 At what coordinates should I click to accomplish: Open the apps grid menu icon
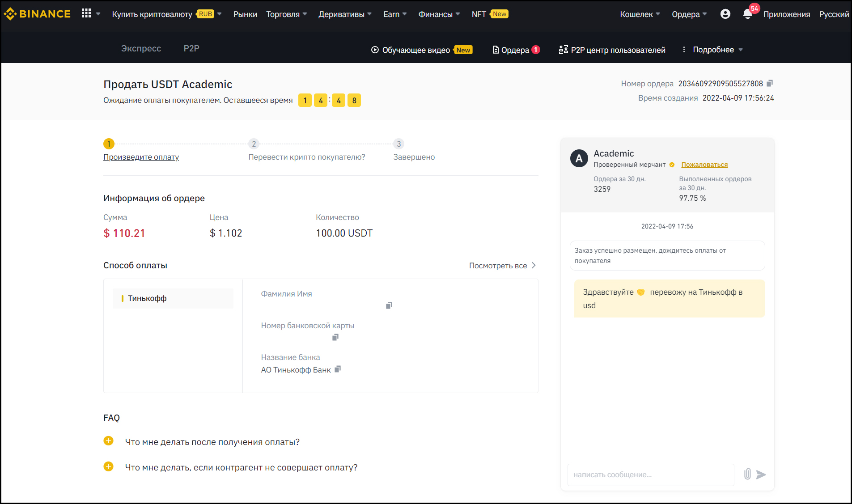[86, 13]
